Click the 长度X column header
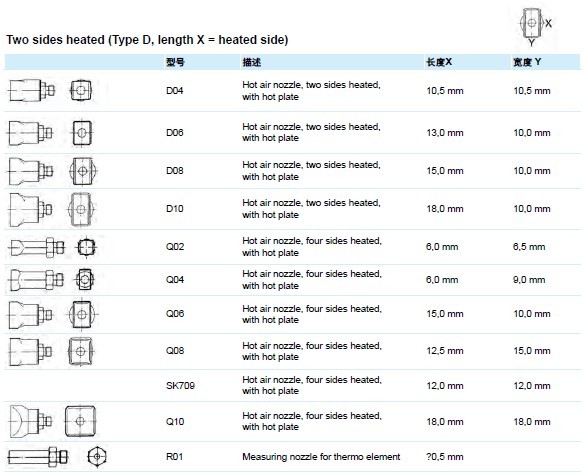586x474 pixels. (439, 62)
